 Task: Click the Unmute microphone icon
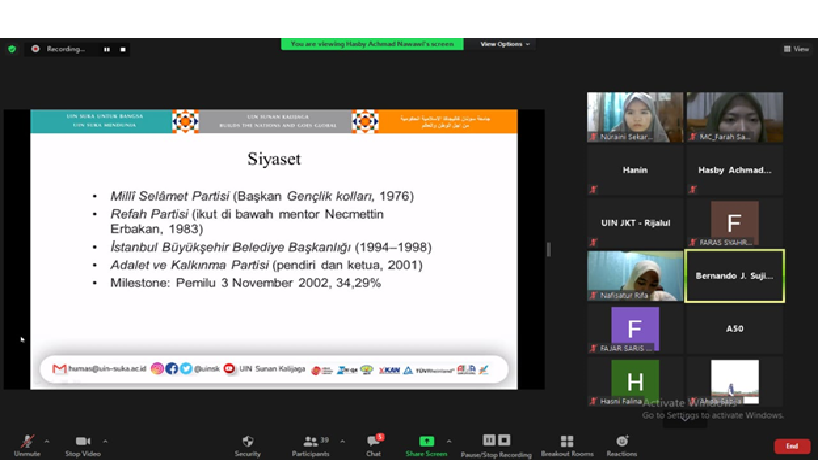(27, 441)
